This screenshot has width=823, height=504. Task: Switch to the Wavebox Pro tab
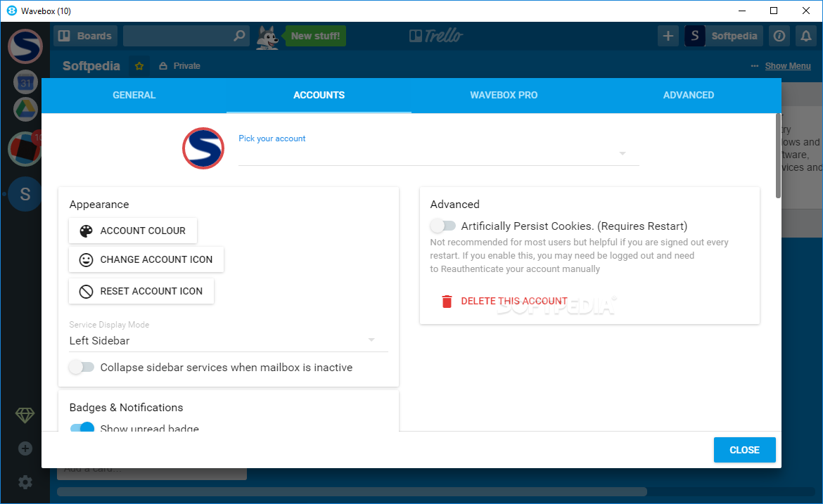click(504, 95)
